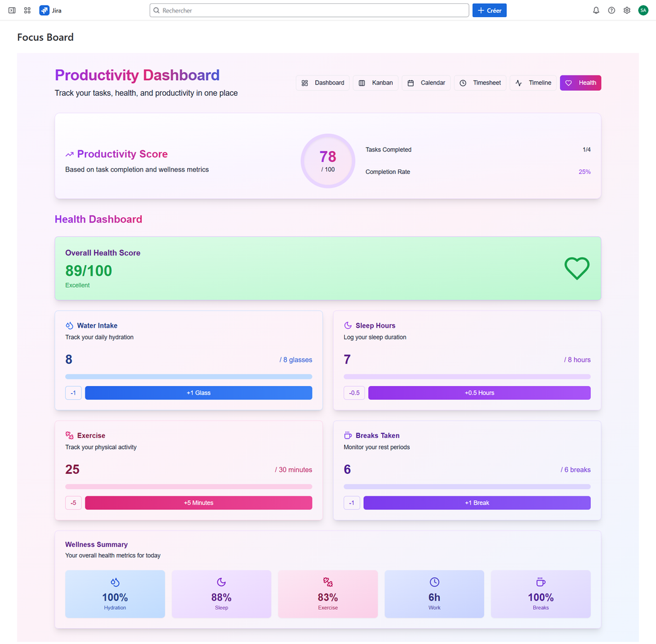Click the exercise icon on Exercise card

pos(69,435)
